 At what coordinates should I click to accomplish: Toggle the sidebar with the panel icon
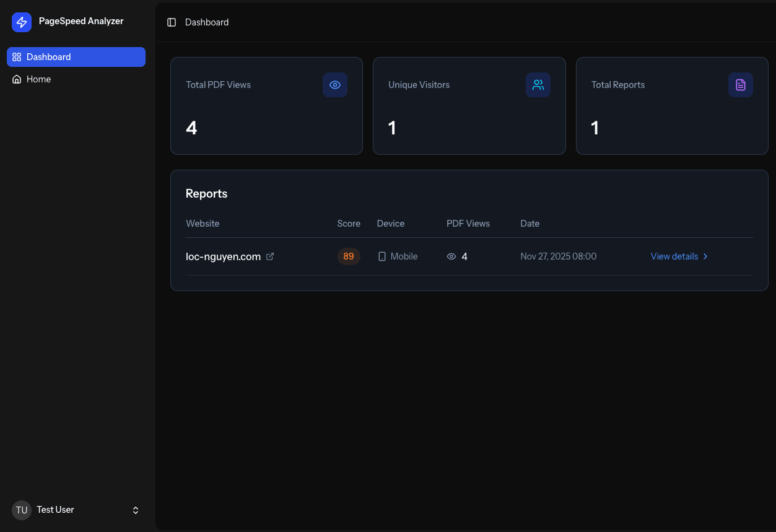[171, 22]
